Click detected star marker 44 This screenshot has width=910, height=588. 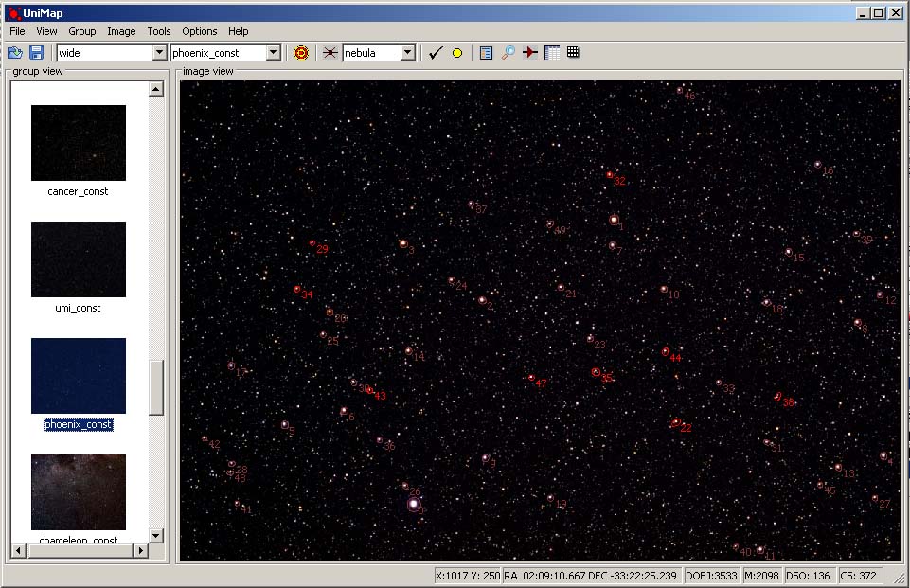pyautogui.click(x=665, y=351)
